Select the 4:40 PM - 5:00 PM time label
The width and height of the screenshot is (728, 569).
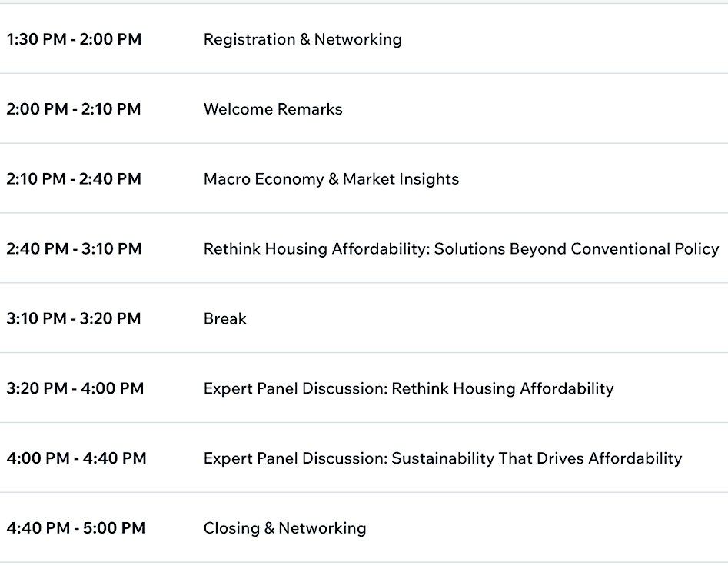coord(75,528)
